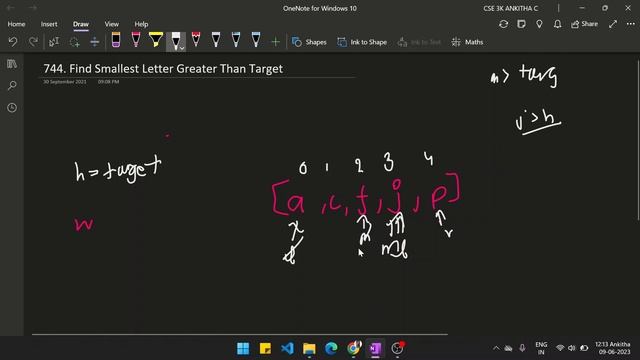Select the yellow highlighter
This screenshot has height=360, width=640.
coord(156,40)
